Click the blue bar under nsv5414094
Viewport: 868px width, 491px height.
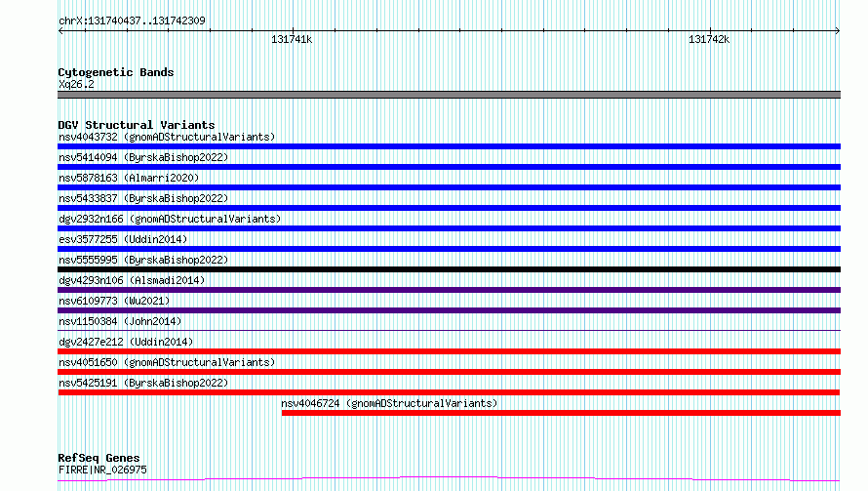click(449, 167)
